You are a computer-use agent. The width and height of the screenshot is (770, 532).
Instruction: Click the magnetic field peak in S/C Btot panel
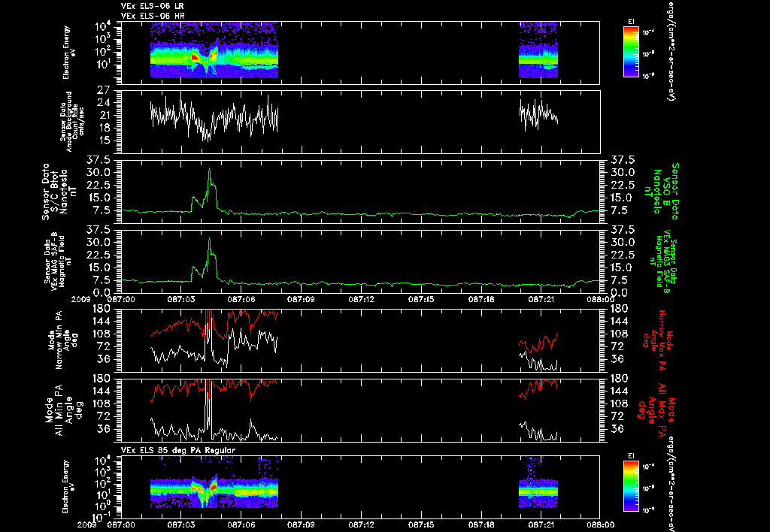click(x=210, y=169)
